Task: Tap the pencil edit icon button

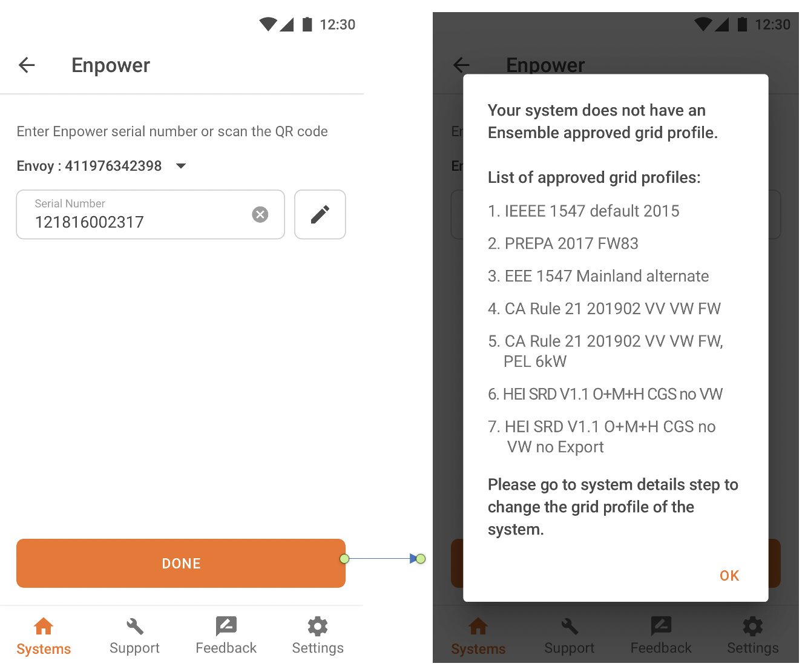Action: [x=320, y=214]
